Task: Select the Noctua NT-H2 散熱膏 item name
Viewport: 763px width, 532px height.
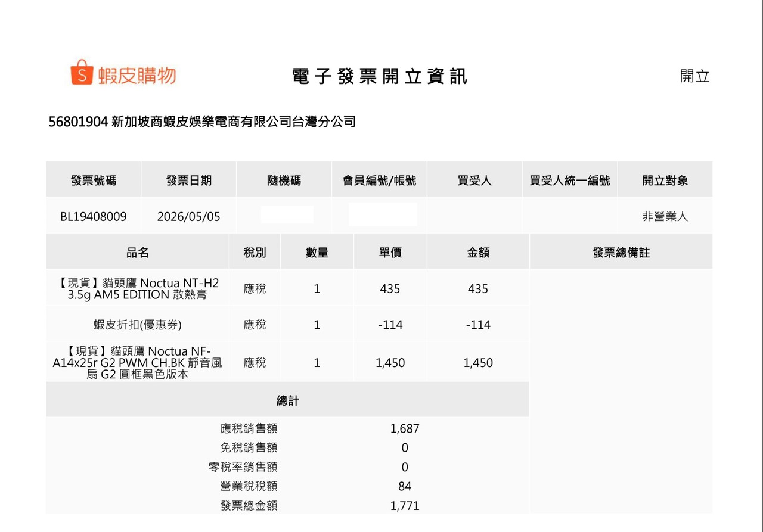Action: [x=138, y=288]
